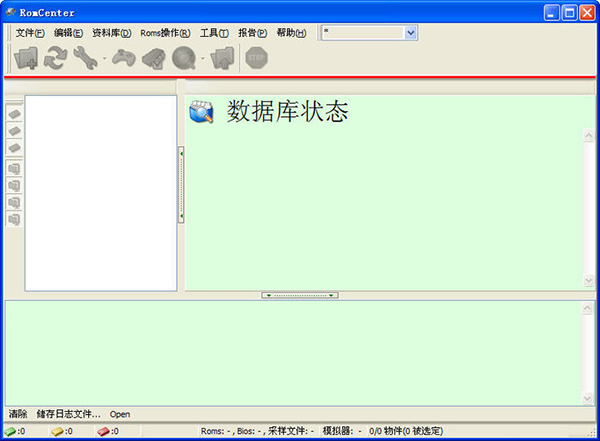
Task: Click the refresh arrows toolbar icon
Action: click(55, 58)
